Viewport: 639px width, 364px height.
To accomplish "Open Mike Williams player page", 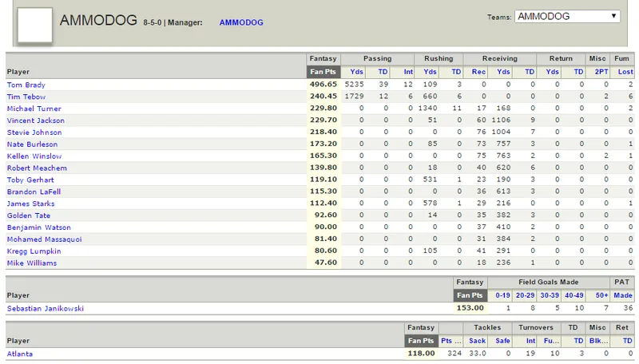I will pos(32,263).
